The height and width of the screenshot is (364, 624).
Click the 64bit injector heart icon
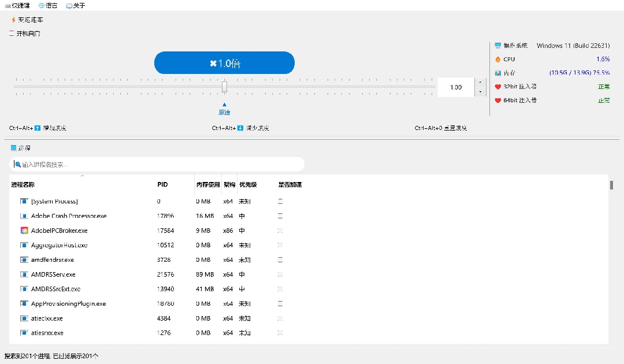497,101
